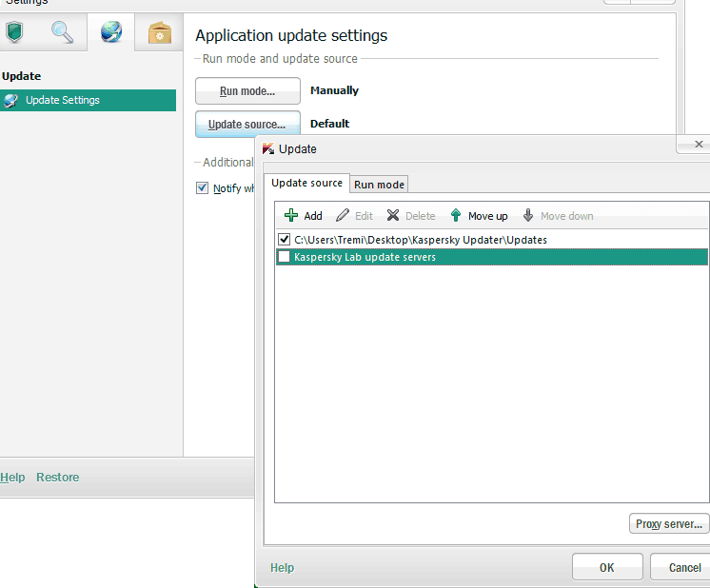710x588 pixels.
Task: Click the Update source... button
Action: [247, 124]
